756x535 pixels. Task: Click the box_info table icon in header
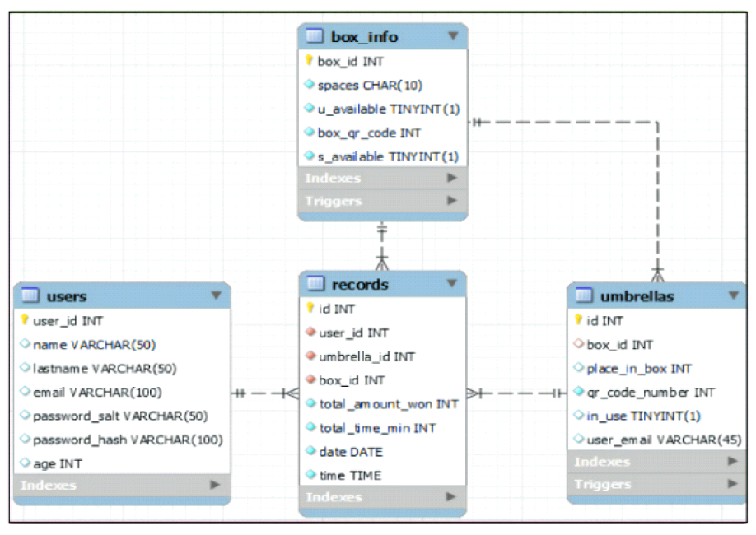314,36
